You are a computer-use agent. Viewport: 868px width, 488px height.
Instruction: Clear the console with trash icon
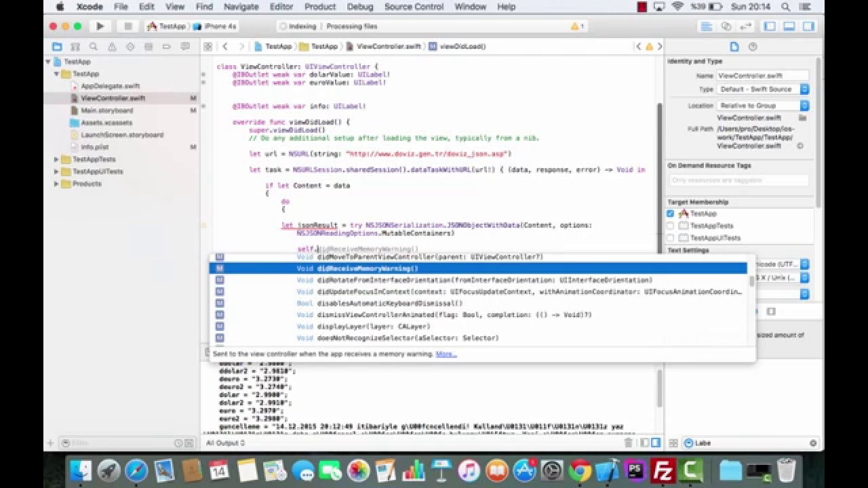pyautogui.click(x=628, y=443)
